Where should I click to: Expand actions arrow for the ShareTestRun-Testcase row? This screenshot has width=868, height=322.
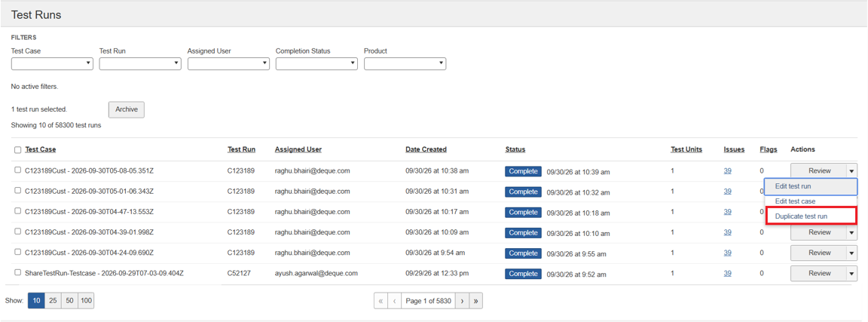point(851,274)
